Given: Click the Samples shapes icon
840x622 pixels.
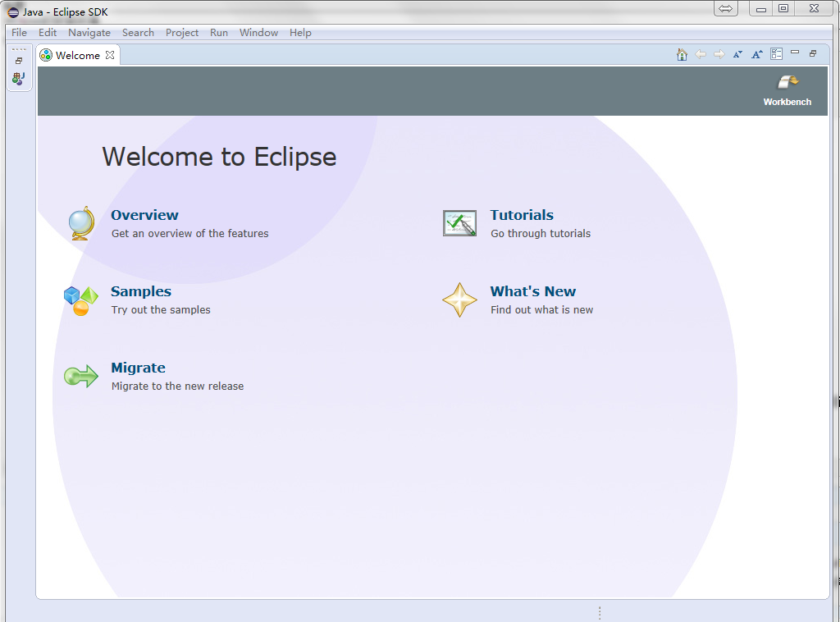Looking at the screenshot, I should tap(81, 300).
